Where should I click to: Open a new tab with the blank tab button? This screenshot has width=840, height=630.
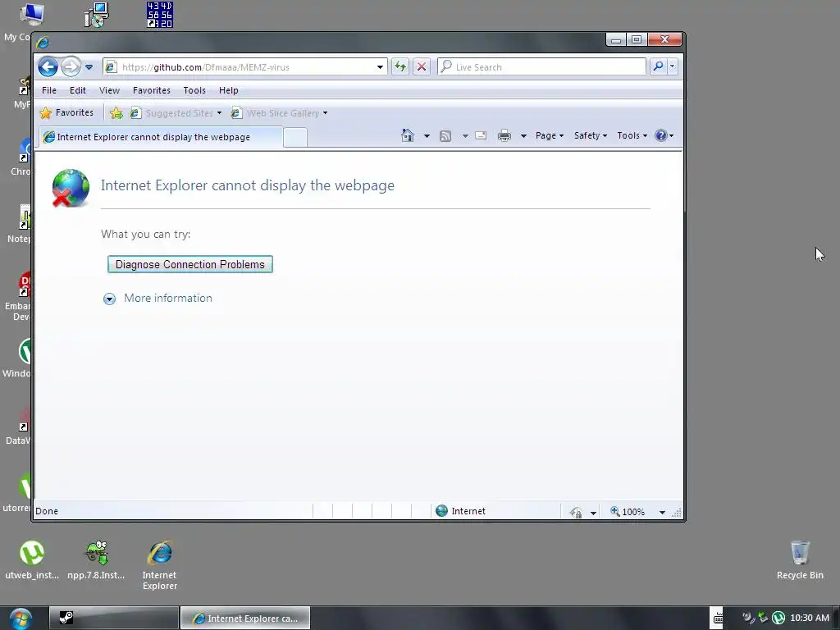click(x=294, y=138)
